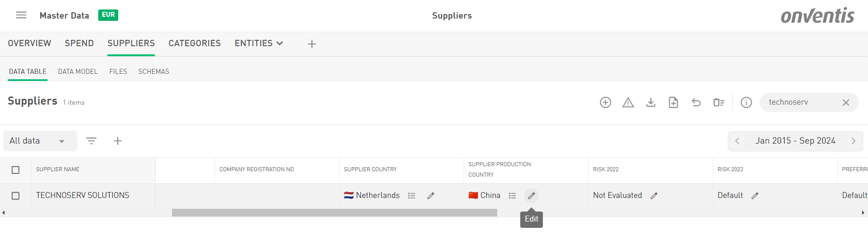868x236 pixels.
Task: Click the add file document icon
Action: [673, 102]
